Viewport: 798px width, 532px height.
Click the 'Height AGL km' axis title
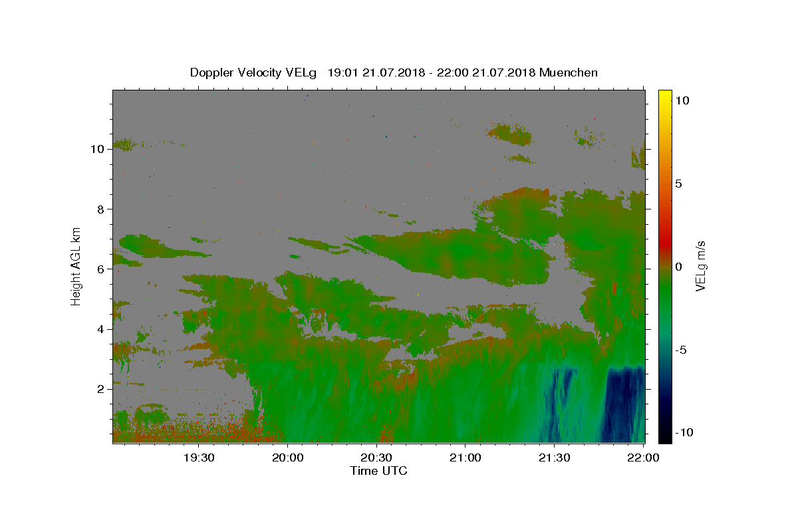[76, 266]
